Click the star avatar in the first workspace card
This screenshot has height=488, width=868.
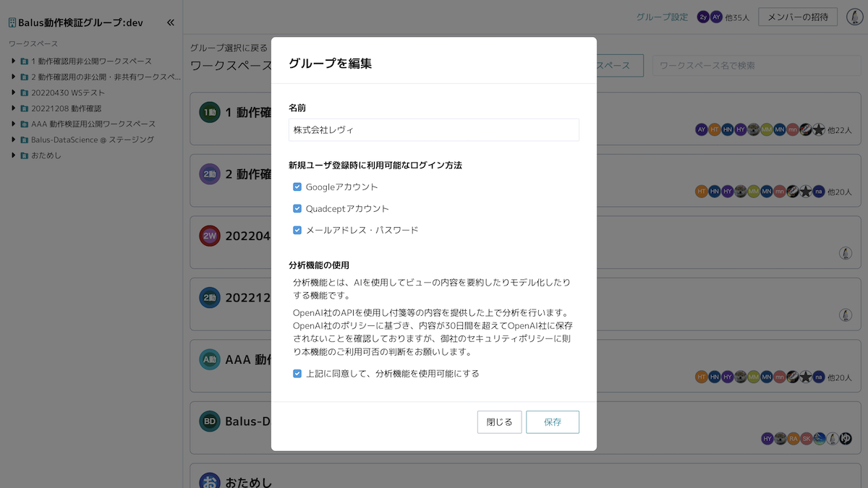(818, 129)
